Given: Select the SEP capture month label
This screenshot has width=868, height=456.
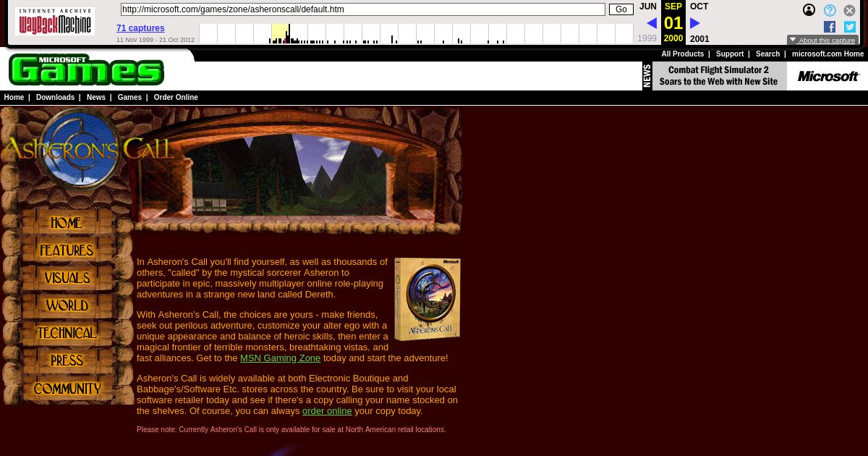Looking at the screenshot, I should pos(673,7).
